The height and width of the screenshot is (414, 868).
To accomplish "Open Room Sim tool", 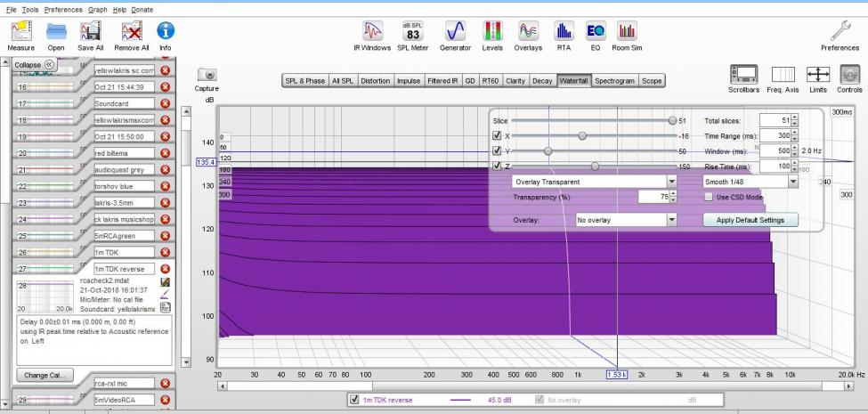I will click(x=627, y=31).
